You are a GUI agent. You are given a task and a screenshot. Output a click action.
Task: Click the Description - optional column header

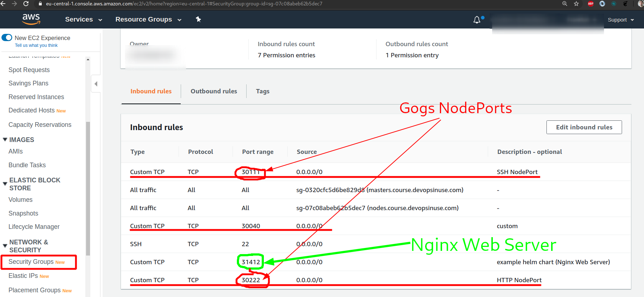(x=530, y=152)
